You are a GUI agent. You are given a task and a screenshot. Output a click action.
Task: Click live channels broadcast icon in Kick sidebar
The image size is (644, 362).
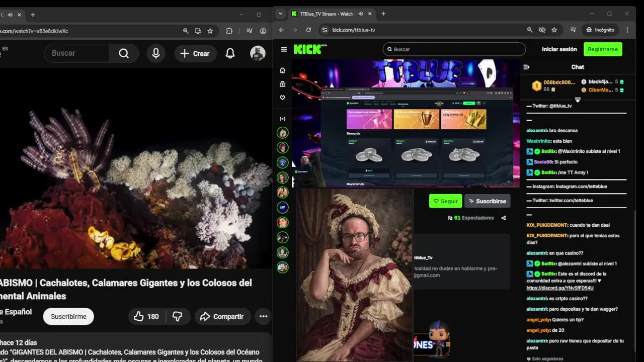pos(282,119)
